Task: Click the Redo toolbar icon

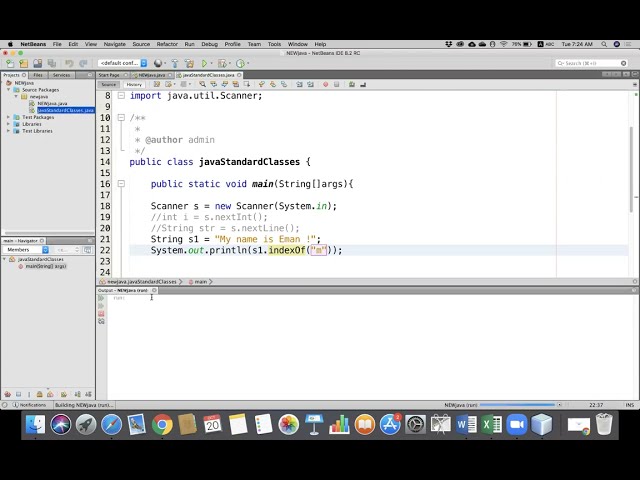Action: point(83,63)
